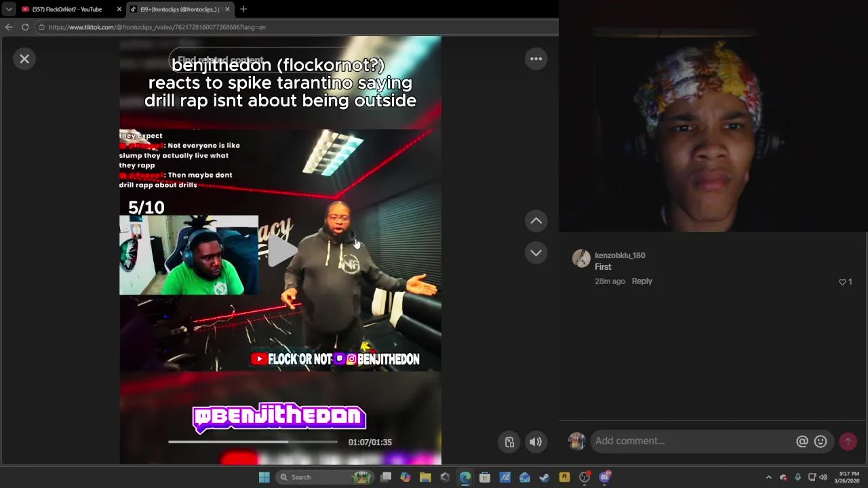Open Discord from taskbar
The width and height of the screenshot is (868, 488).
pos(604,477)
